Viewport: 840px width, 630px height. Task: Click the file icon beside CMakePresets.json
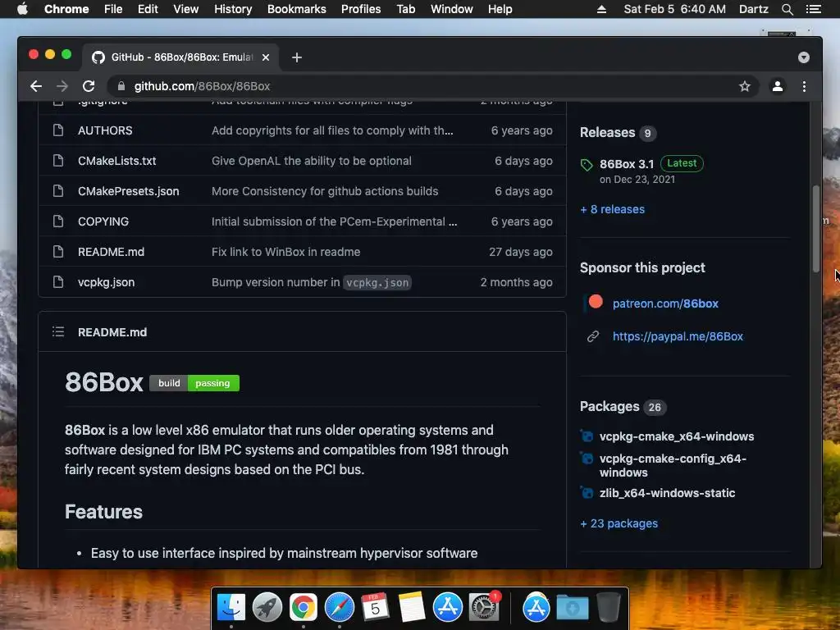point(58,190)
